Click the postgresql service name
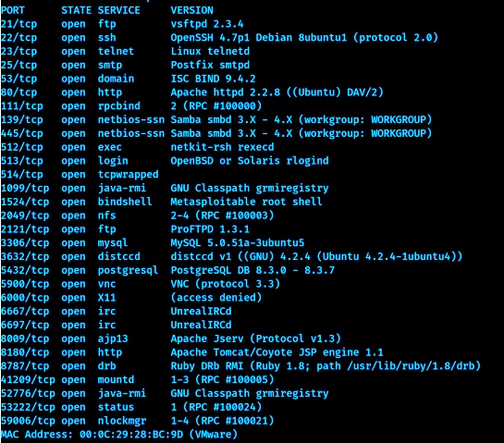The width and height of the screenshot is (504, 443). (x=128, y=270)
